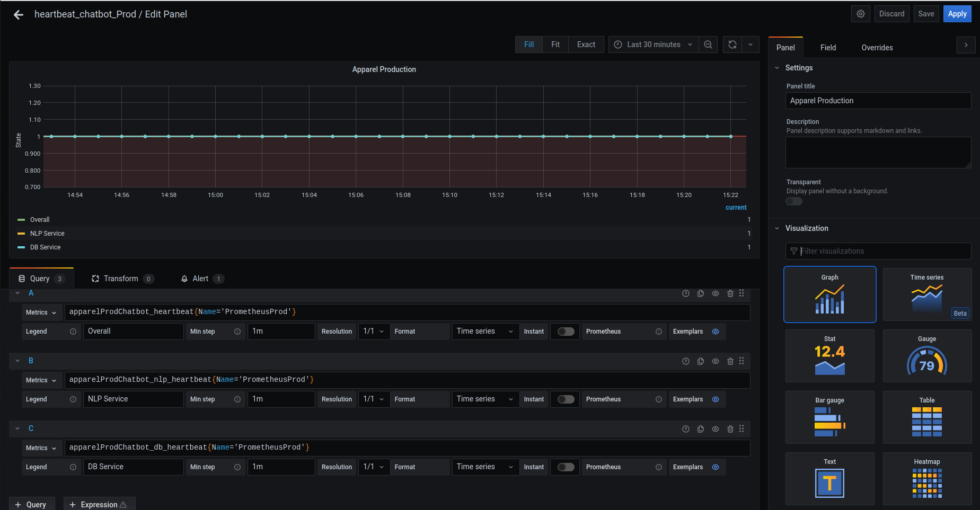
Task: Refresh the dashboard using the refresh icon
Action: [732, 44]
